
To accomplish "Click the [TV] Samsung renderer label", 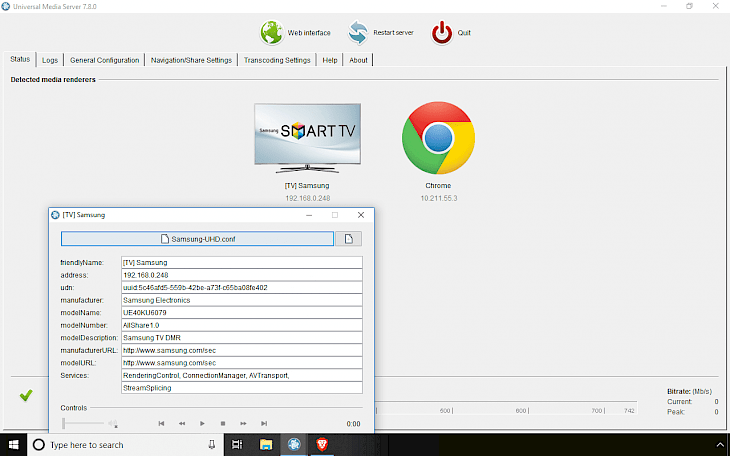I will [307, 185].
